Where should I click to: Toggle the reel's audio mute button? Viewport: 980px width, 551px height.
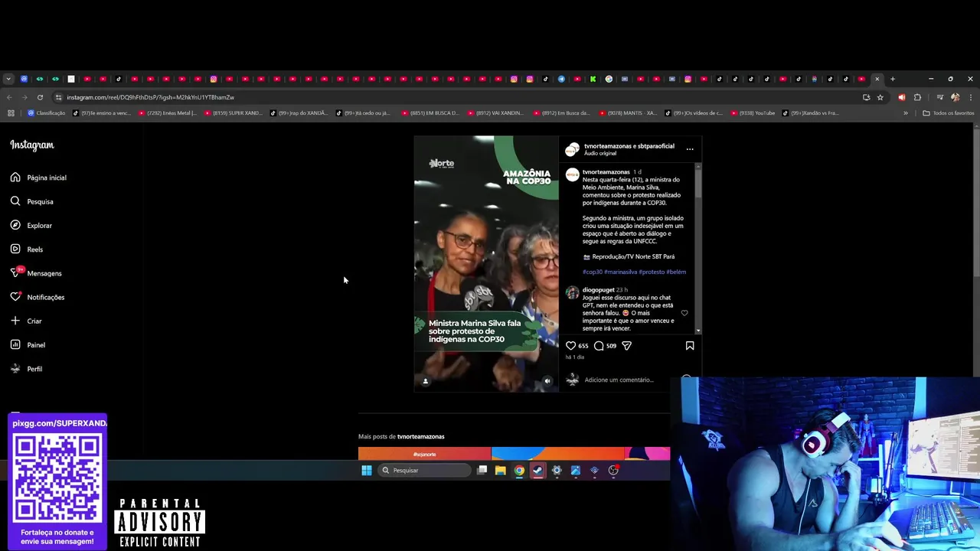(547, 380)
